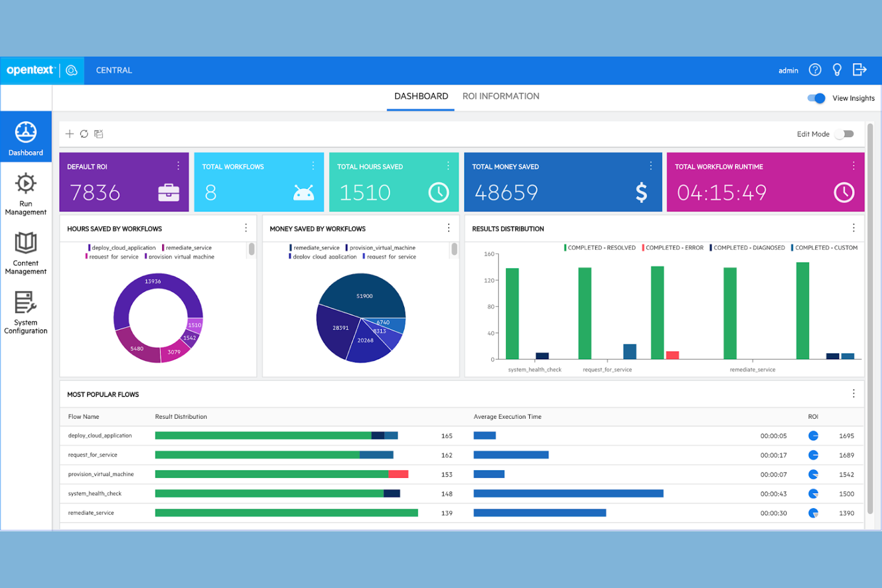882x588 pixels.
Task: Click the admin account label
Action: point(788,70)
